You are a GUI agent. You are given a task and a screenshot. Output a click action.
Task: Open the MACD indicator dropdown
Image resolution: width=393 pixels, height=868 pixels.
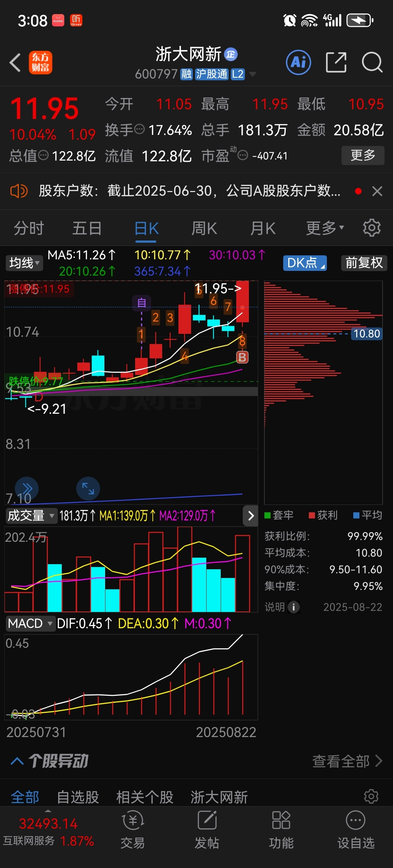(30, 624)
